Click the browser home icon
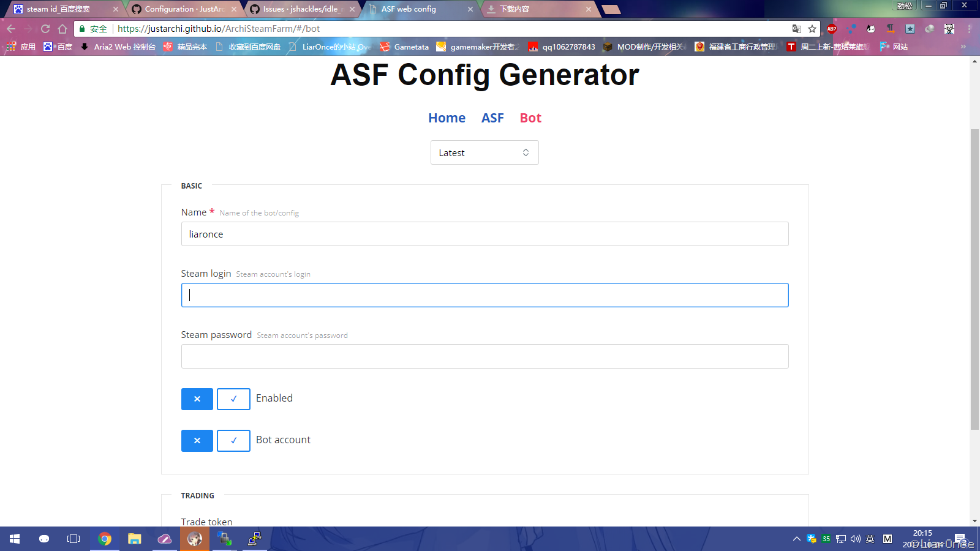Viewport: 980px width, 551px height. 62,29
